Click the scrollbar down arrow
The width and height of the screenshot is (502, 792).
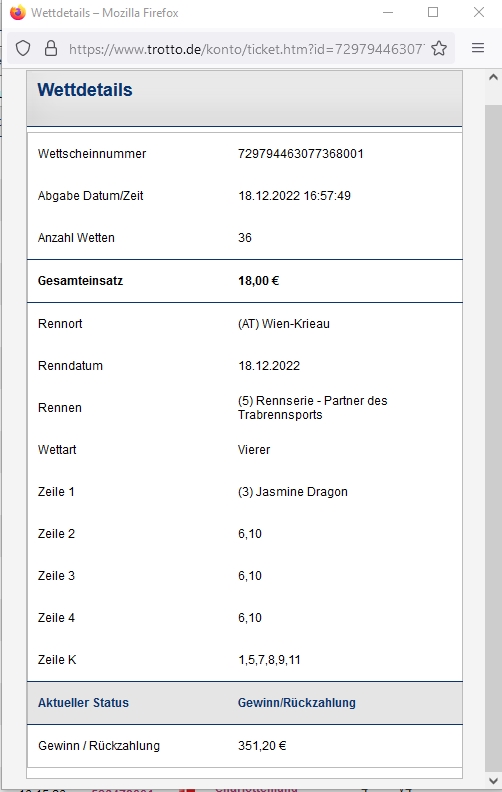(493, 781)
